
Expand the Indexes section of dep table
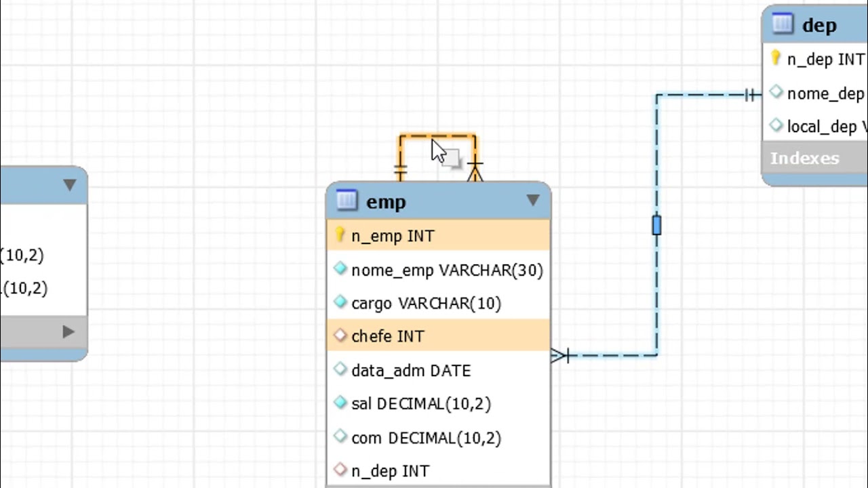[x=816, y=159]
